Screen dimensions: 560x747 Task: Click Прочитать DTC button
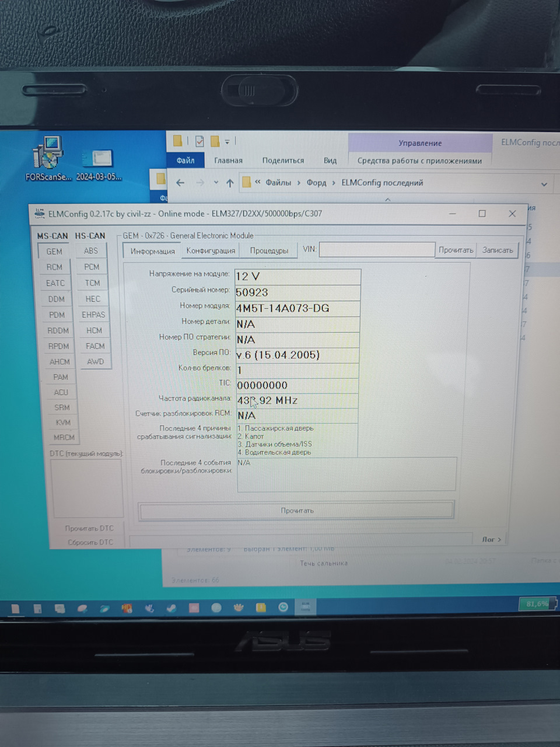pyautogui.click(x=89, y=528)
